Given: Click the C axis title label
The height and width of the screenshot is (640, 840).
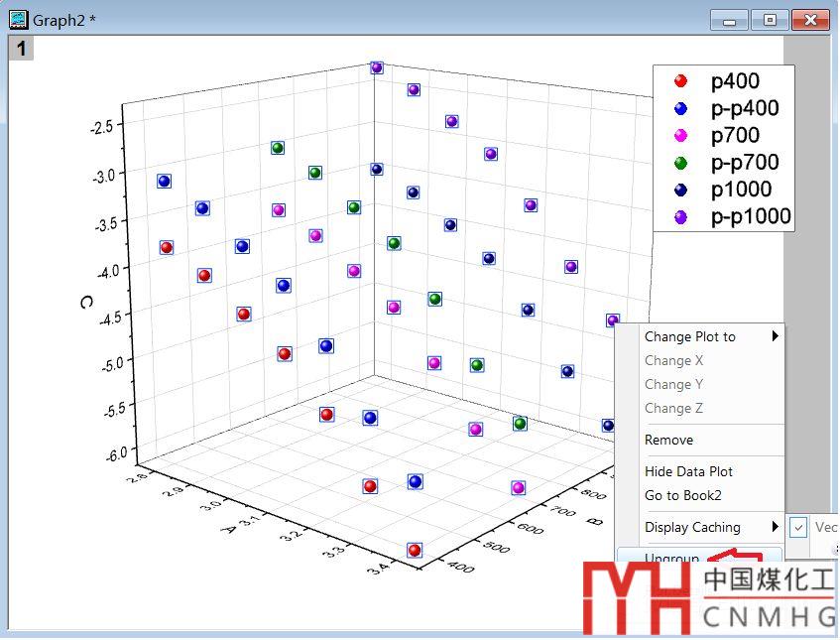Looking at the screenshot, I should point(87,302).
